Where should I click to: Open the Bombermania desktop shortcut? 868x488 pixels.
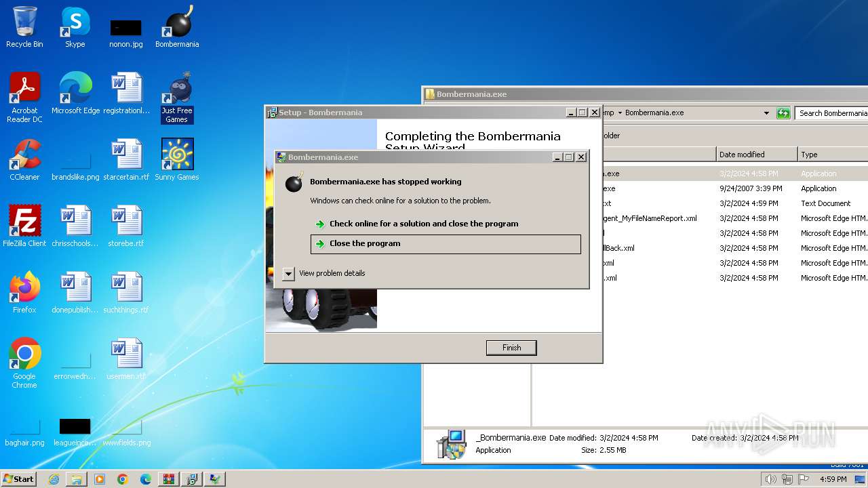click(x=177, y=27)
